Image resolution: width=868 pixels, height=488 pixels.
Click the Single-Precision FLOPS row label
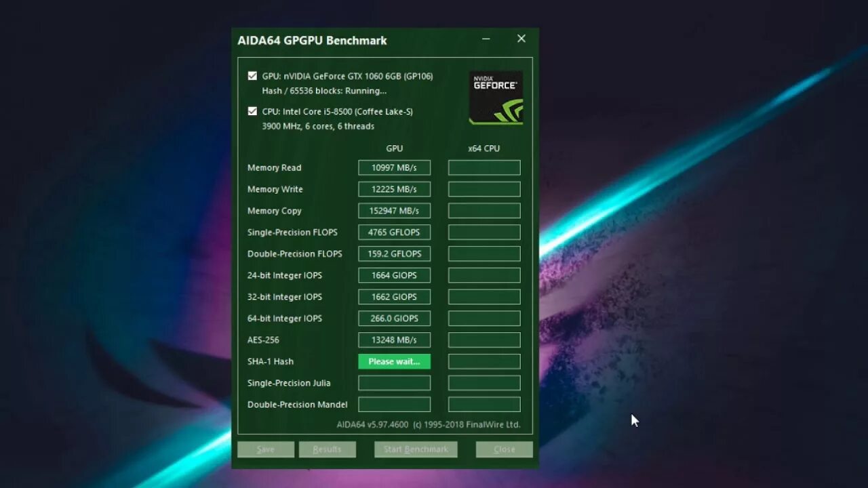292,232
